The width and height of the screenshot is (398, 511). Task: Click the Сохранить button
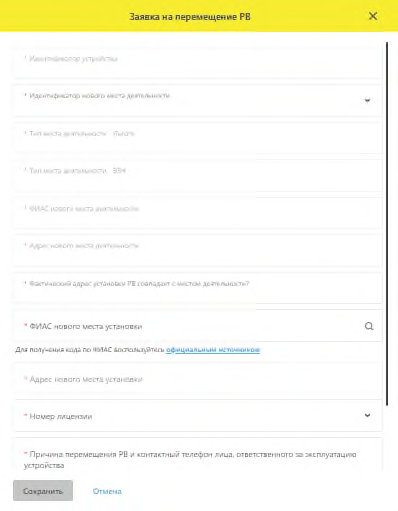point(43,491)
